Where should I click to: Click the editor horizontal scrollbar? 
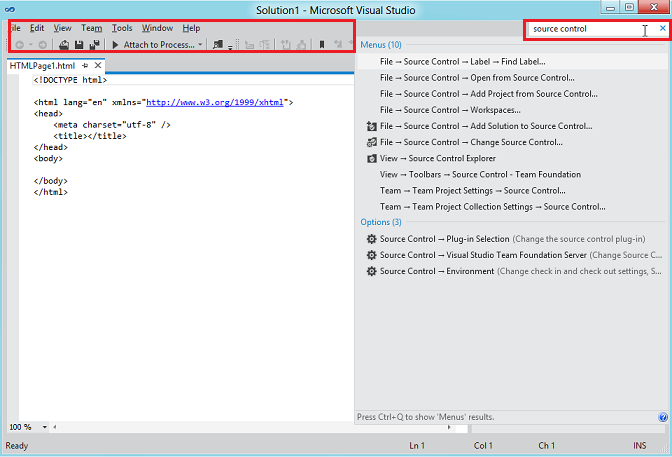pos(200,427)
